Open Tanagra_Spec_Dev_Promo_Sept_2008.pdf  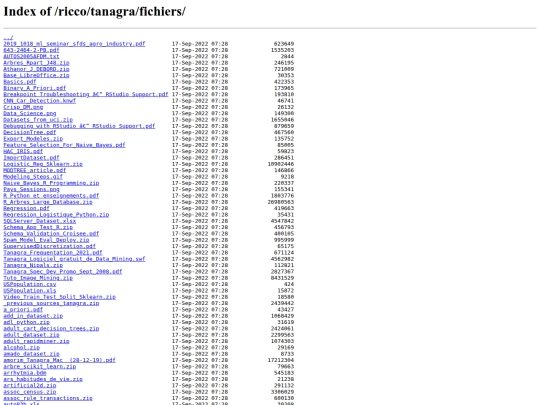(63, 271)
